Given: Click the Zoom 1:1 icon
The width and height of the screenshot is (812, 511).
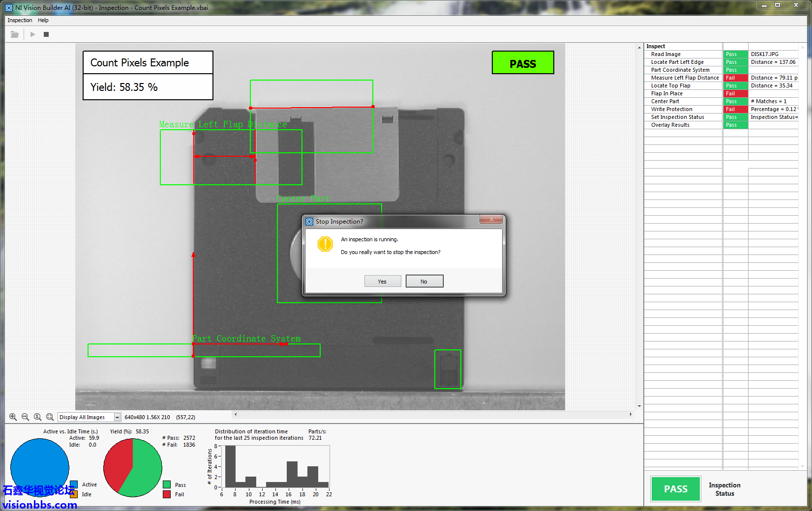Looking at the screenshot, I should [37, 417].
